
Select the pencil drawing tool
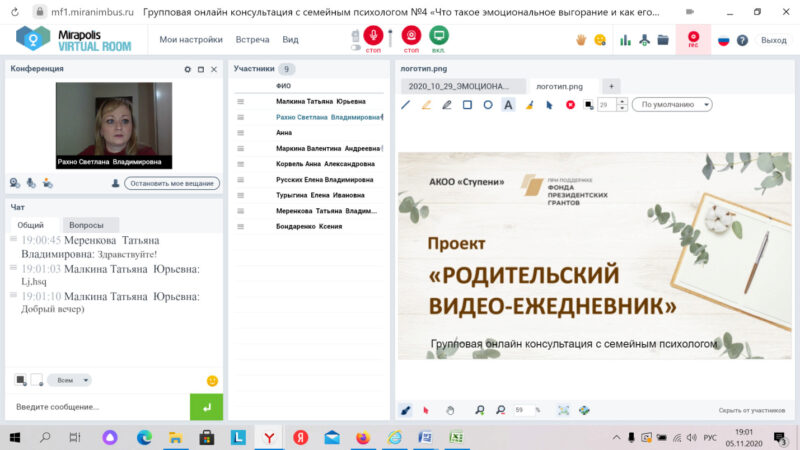click(446, 105)
